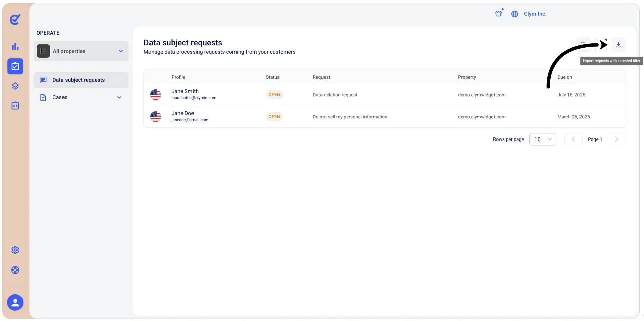Click the Profile column header
The height and width of the screenshot is (321, 644).
[178, 77]
